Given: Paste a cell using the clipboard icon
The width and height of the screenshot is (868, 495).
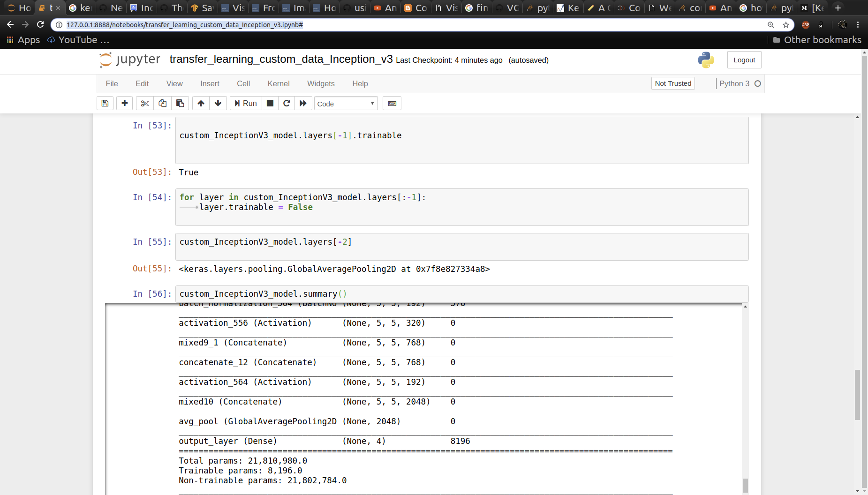Looking at the screenshot, I should click(x=180, y=103).
